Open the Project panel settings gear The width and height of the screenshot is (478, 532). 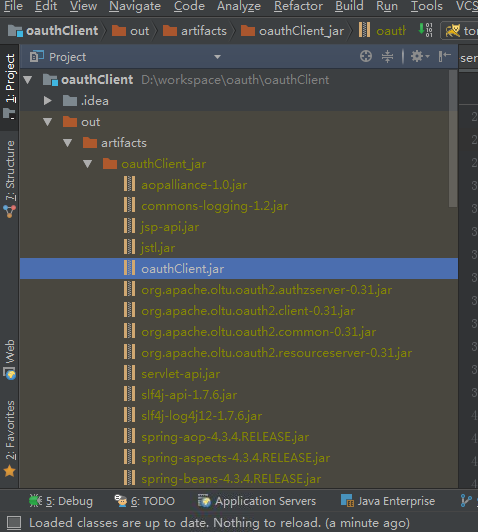point(420,56)
